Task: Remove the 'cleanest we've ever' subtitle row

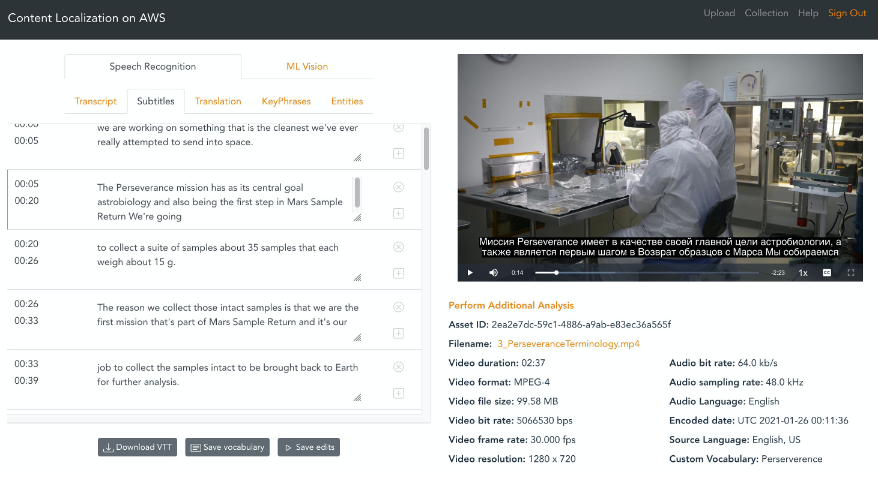Action: (x=399, y=127)
